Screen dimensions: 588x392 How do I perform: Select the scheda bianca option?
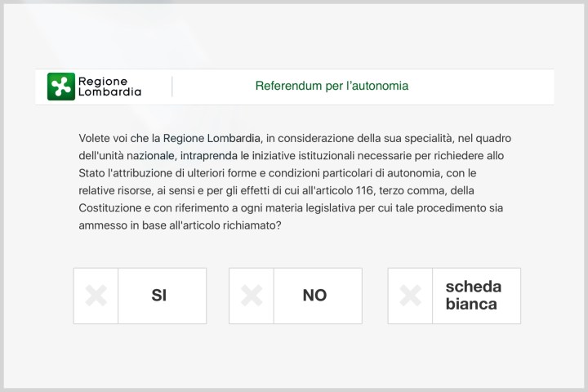pos(474,296)
